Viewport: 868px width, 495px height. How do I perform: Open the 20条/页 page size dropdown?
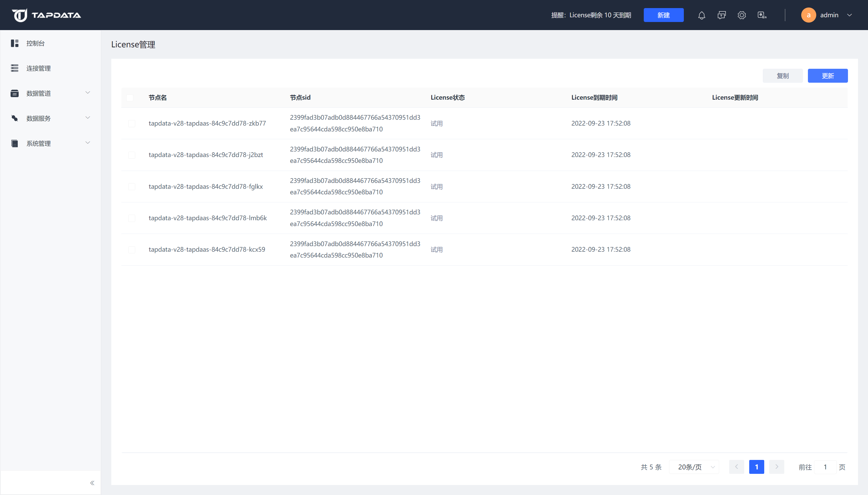point(694,467)
